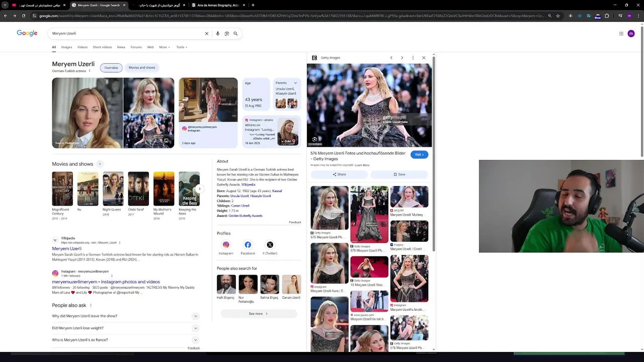This screenshot has height=362, width=644.
Task: Click Share button in image panel
Action: pos(339,174)
